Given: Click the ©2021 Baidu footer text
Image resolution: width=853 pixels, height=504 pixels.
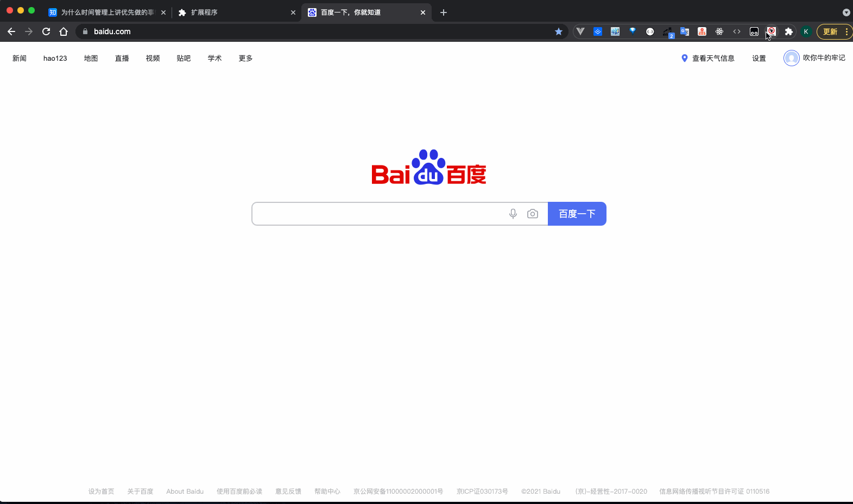Looking at the screenshot, I should tap(541, 492).
